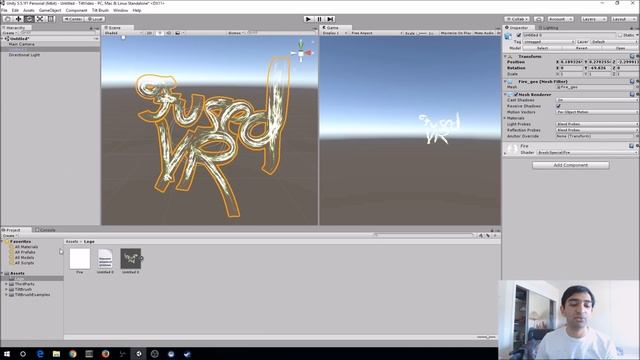The width and height of the screenshot is (640, 360).
Task: Toggle Mesh Renderer enabled checkbox
Action: pos(516,94)
